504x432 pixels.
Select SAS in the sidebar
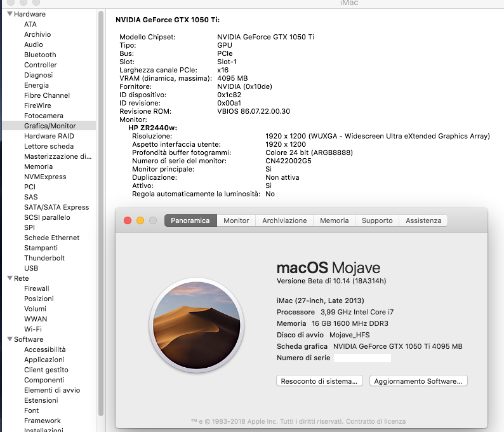[30, 197]
